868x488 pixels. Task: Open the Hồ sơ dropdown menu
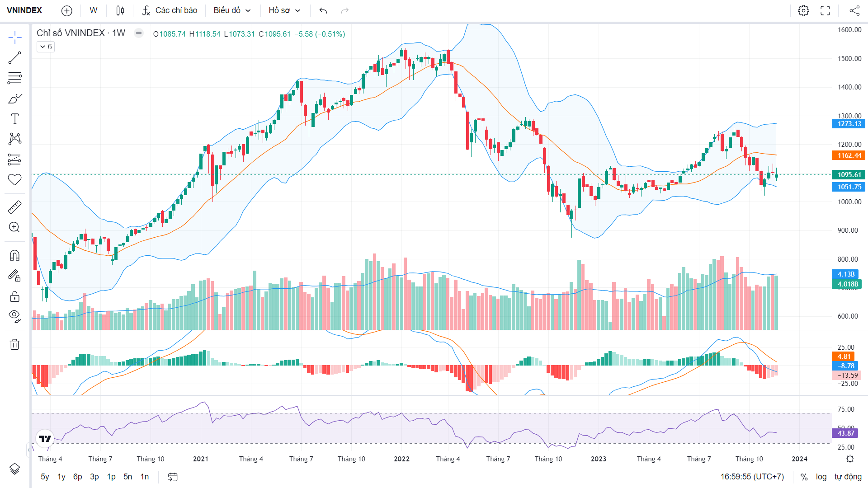pyautogui.click(x=284, y=10)
